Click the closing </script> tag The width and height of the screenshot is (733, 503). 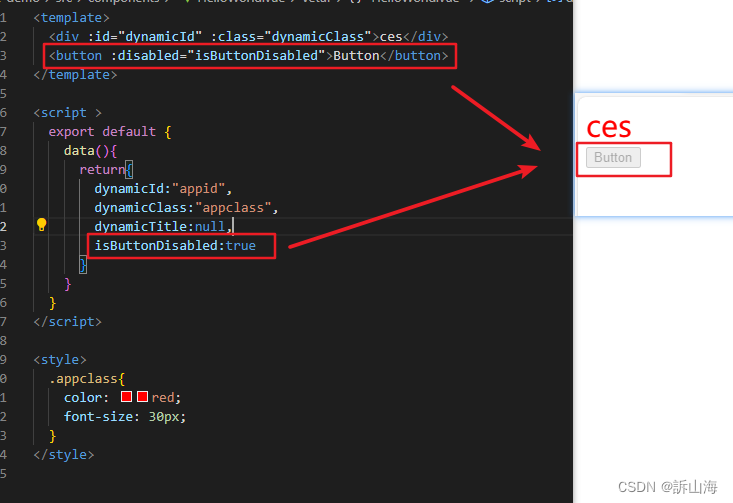tap(67, 322)
